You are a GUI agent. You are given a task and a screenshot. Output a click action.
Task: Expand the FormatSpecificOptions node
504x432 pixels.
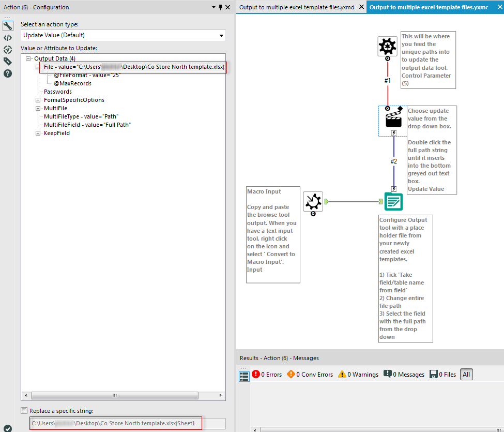coord(38,100)
